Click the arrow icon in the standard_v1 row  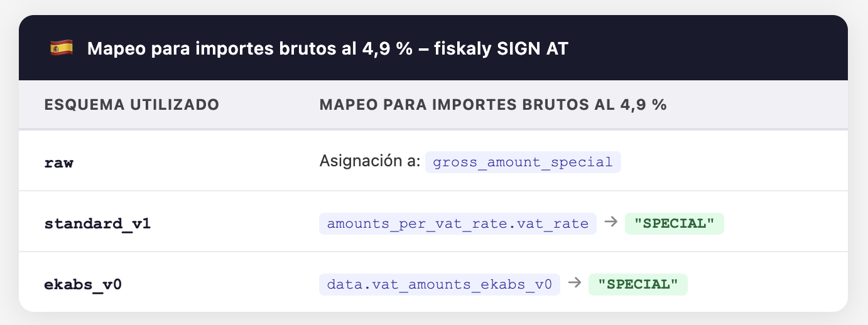[x=610, y=223]
